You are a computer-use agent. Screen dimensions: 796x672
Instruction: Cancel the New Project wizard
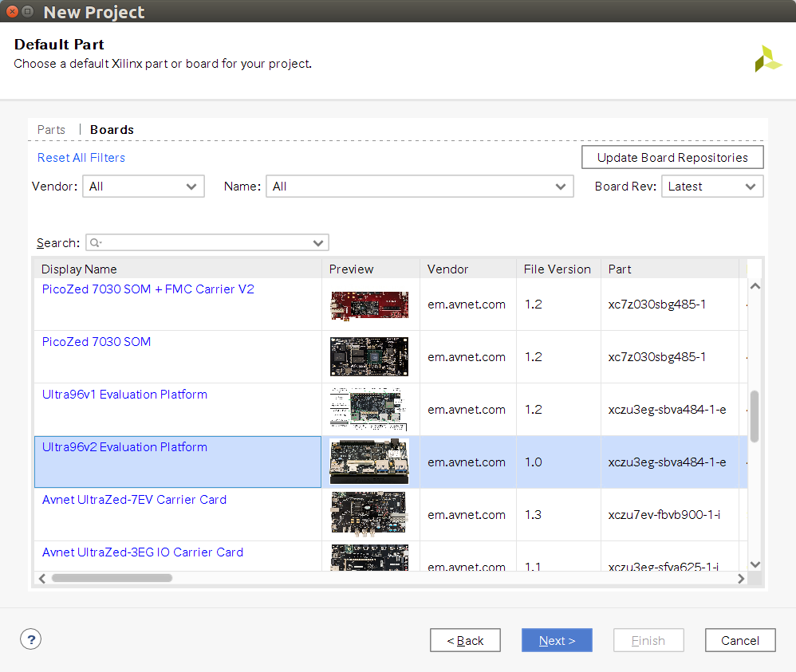click(x=740, y=640)
